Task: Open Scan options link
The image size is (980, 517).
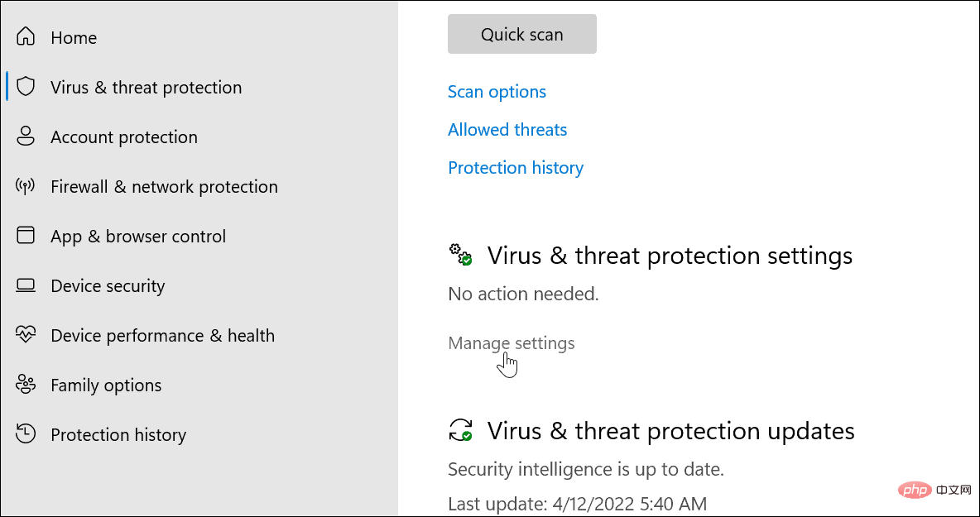Action: point(497,92)
